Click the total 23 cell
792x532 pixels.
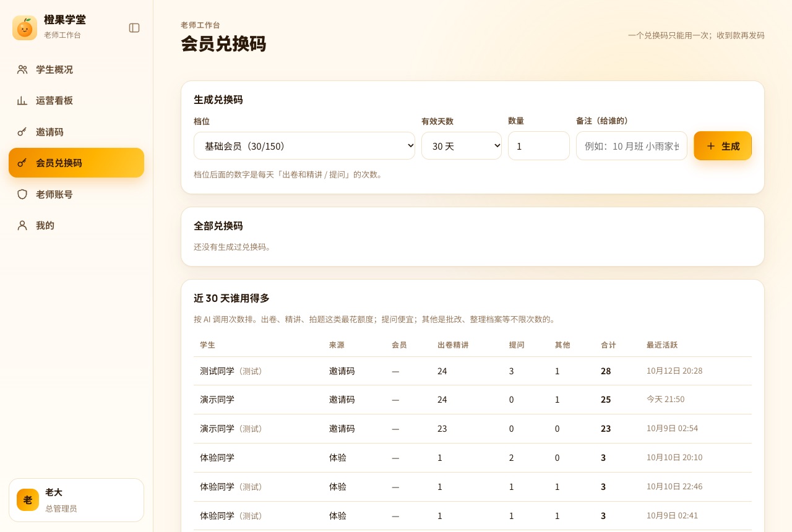(x=606, y=429)
